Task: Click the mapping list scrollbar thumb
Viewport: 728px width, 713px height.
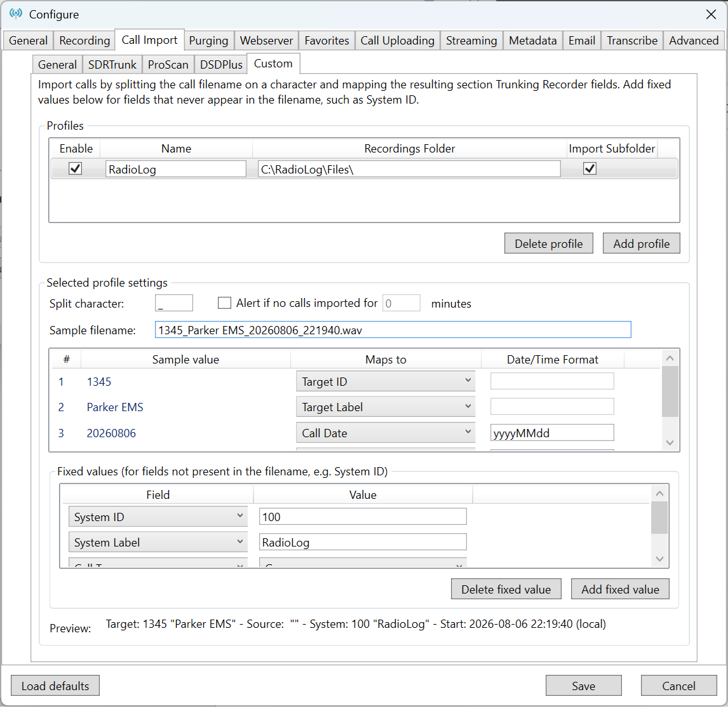Action: tap(670, 391)
